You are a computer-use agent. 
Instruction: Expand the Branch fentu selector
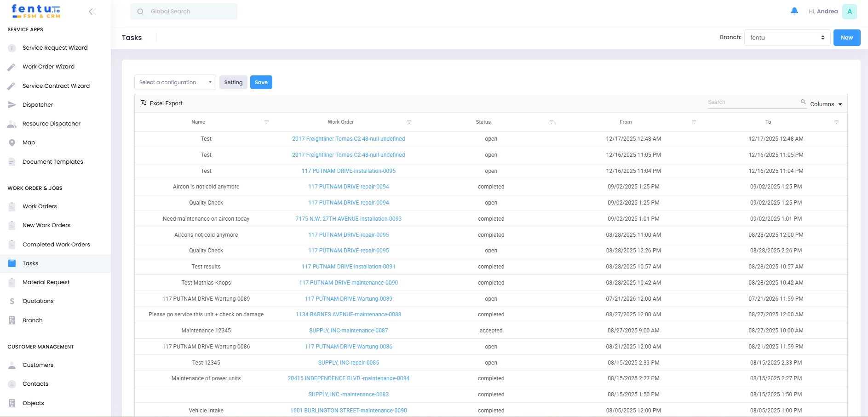point(787,38)
